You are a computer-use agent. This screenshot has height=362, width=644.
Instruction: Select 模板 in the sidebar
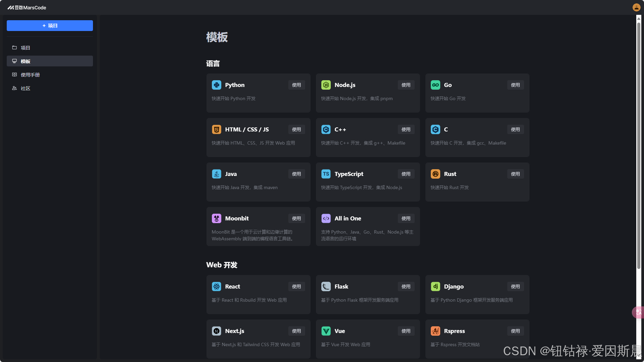50,61
